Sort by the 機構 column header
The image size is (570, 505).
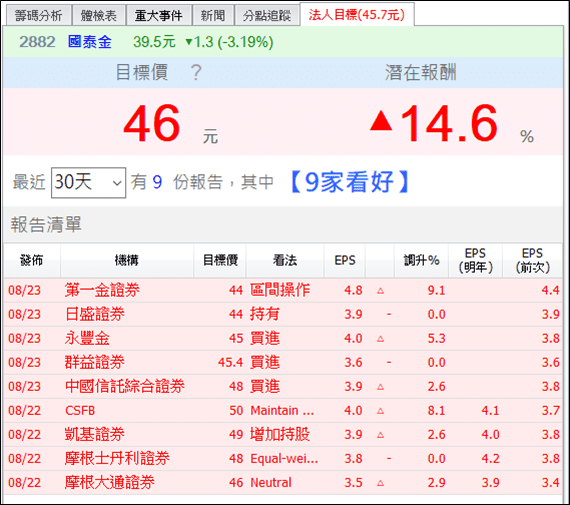coord(127,260)
